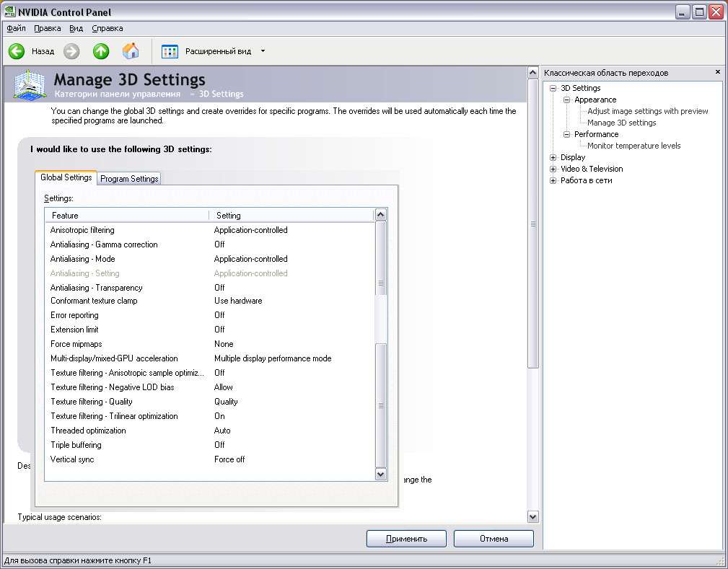Click the Расширенный вид view icon

point(170,51)
